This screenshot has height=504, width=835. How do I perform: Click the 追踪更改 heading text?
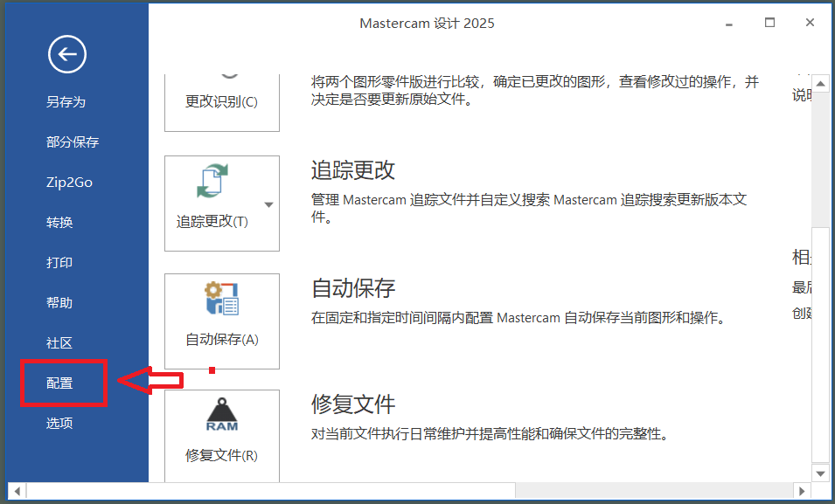coord(353,170)
